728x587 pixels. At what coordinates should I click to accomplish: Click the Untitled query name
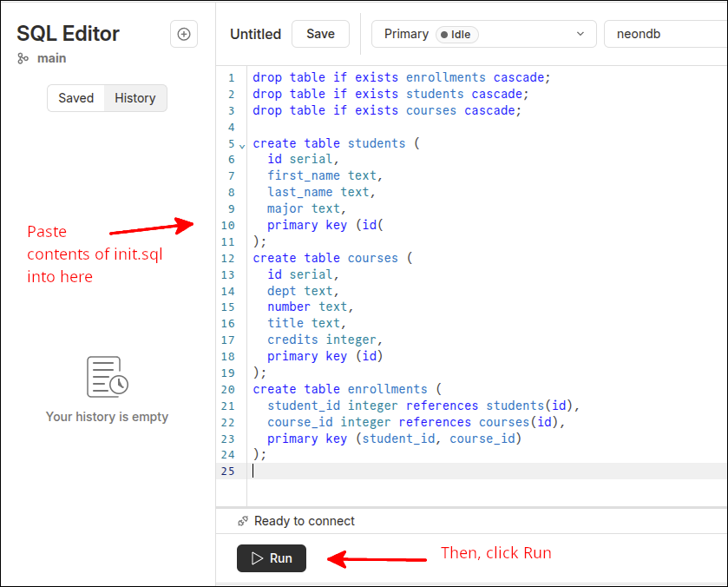tap(255, 34)
